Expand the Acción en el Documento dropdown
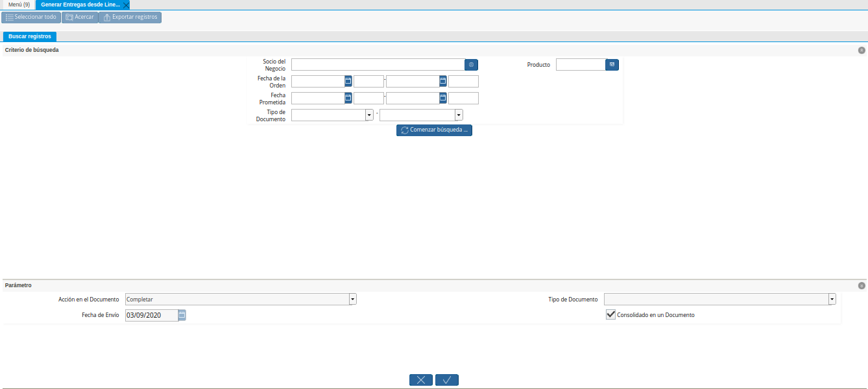 coord(353,300)
